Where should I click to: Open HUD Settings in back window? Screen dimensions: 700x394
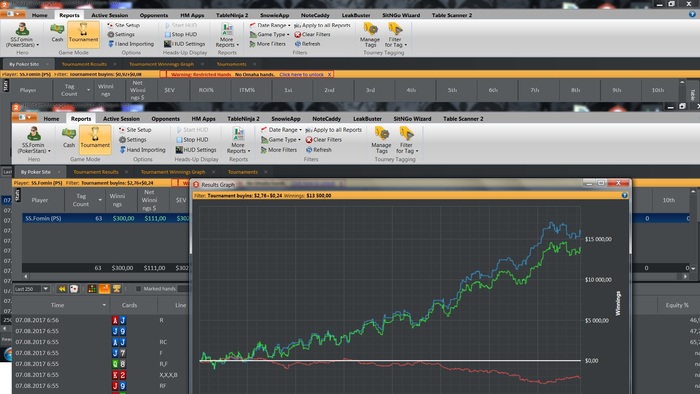click(184, 44)
